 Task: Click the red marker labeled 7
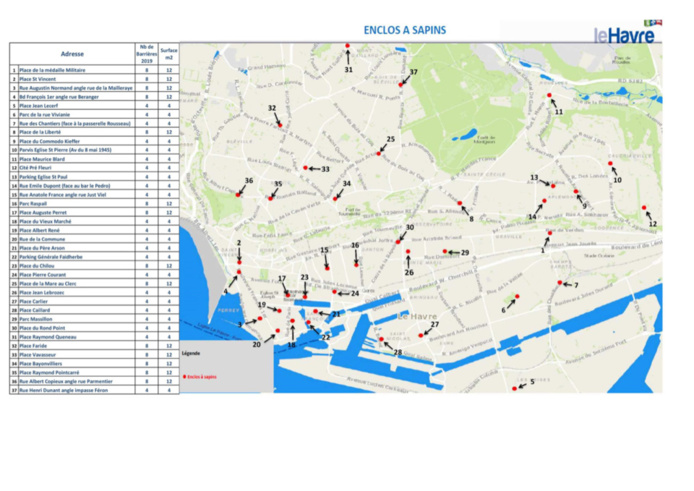click(560, 283)
